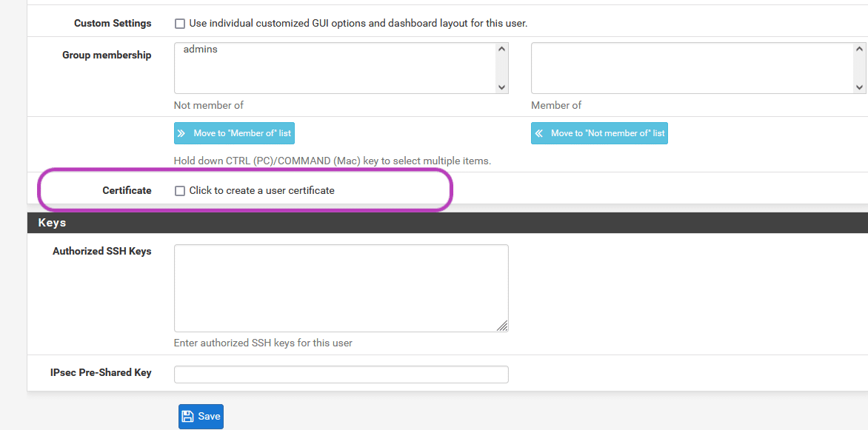Click inside the Authorized SSH Keys text area
The image size is (868, 430).
pyautogui.click(x=341, y=287)
